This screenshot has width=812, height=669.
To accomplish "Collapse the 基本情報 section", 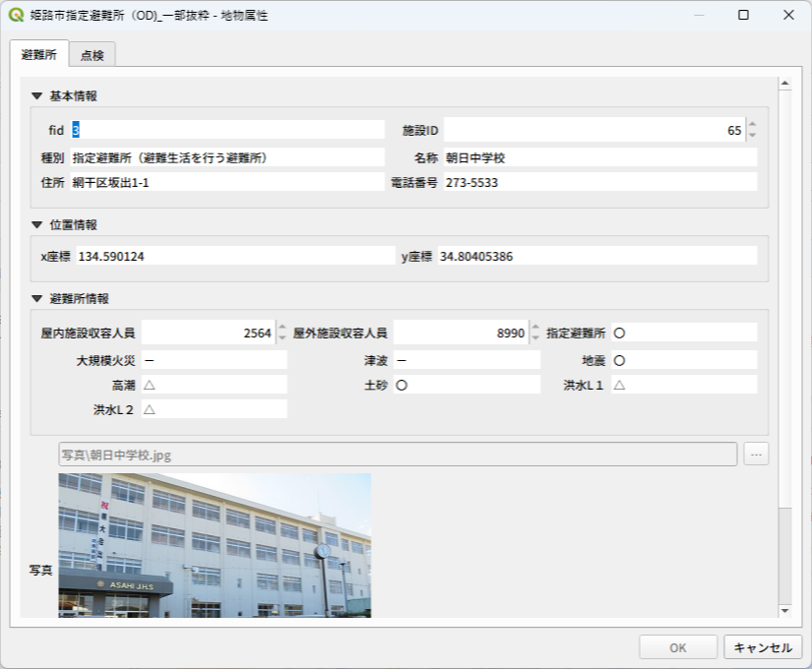I will (36, 96).
